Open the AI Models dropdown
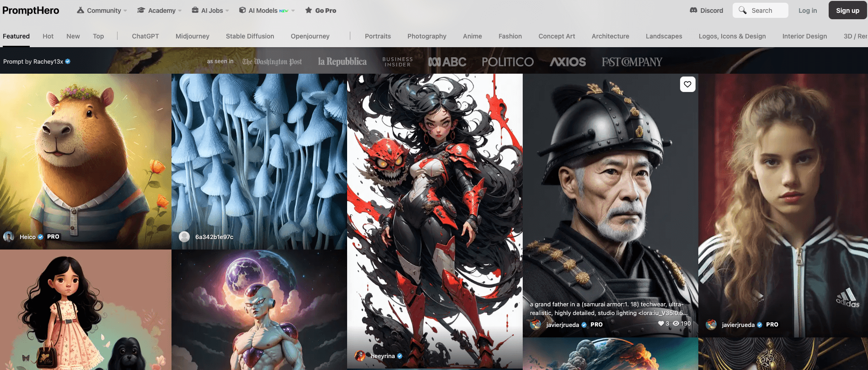 click(x=267, y=11)
